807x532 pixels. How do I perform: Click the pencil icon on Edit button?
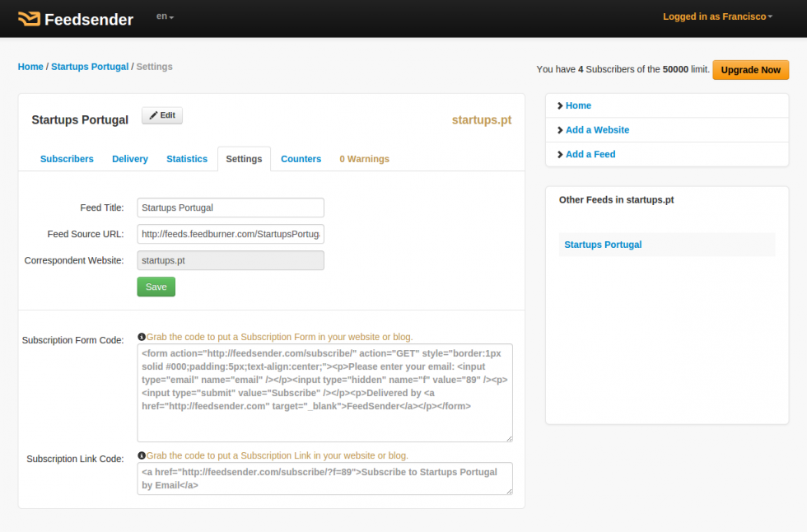[x=153, y=115]
